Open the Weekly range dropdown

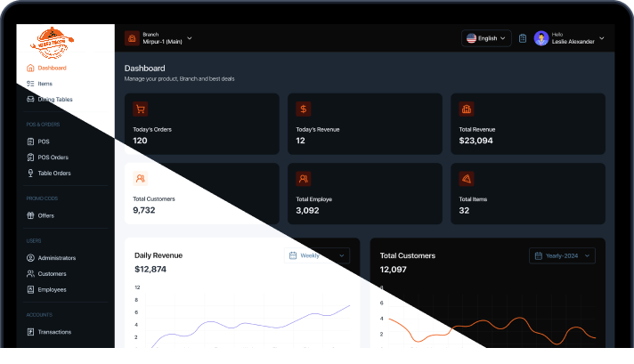(317, 255)
